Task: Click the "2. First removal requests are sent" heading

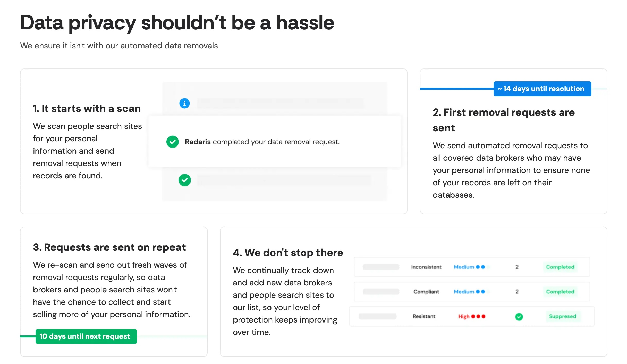Action: [x=503, y=120]
